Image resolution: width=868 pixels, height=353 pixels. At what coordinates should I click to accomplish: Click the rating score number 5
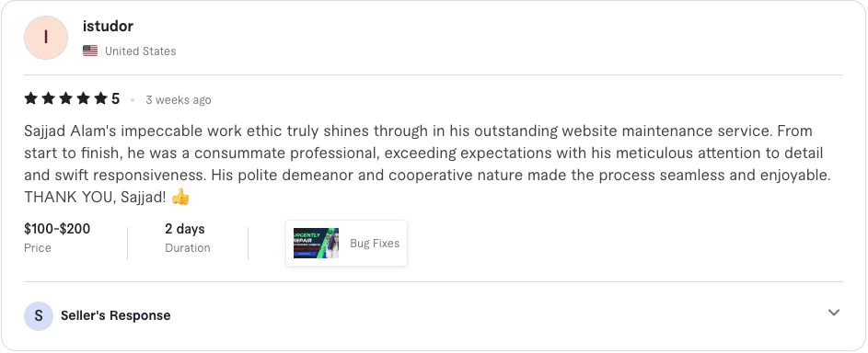click(x=115, y=99)
